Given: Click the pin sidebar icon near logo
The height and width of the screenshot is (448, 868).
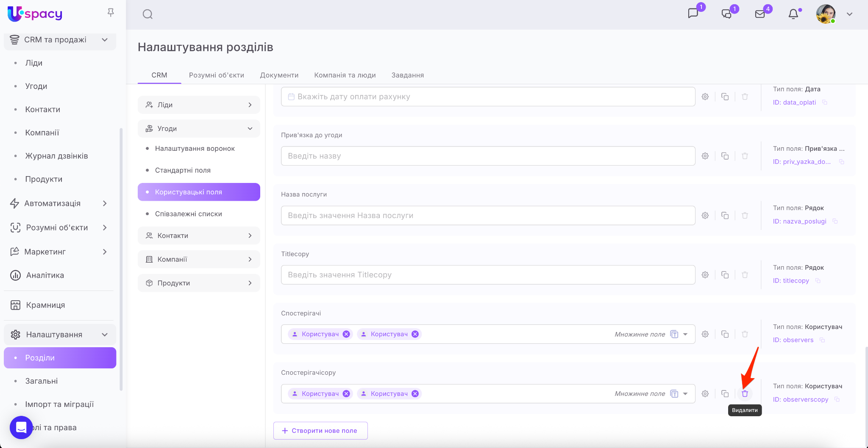Looking at the screenshot, I should pyautogui.click(x=111, y=13).
